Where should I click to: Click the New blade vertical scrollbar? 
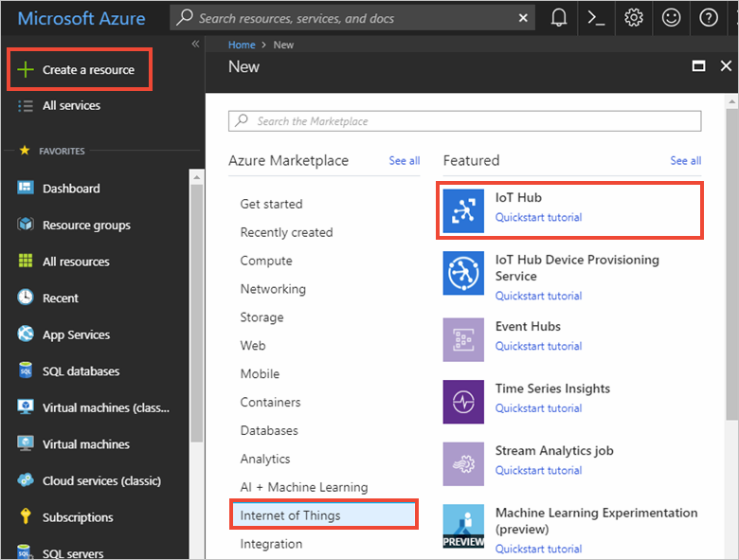click(731, 264)
